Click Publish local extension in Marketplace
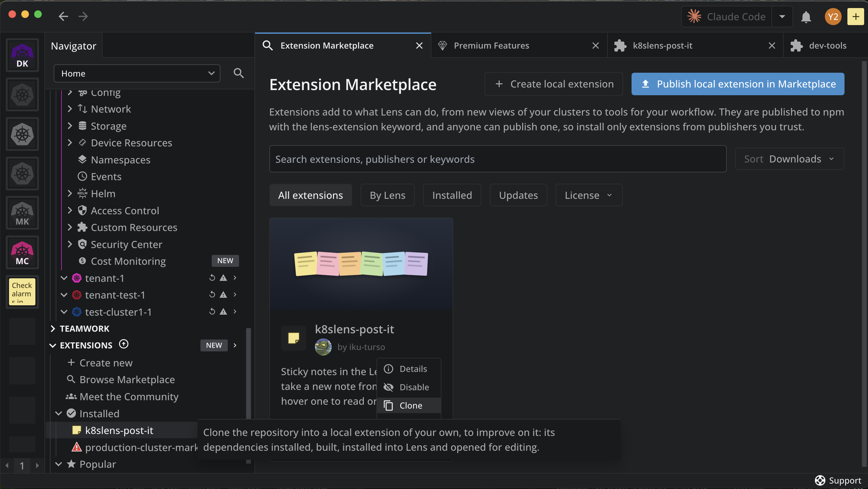 738,84
